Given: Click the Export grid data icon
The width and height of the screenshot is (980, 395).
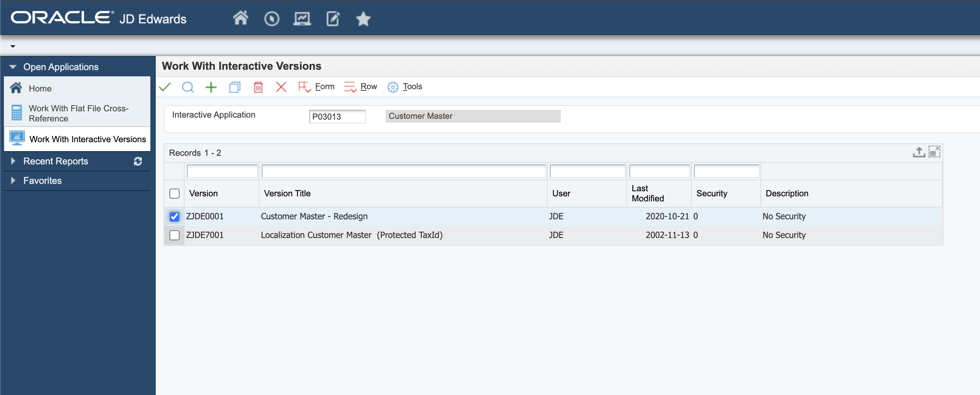Looking at the screenshot, I should [919, 152].
